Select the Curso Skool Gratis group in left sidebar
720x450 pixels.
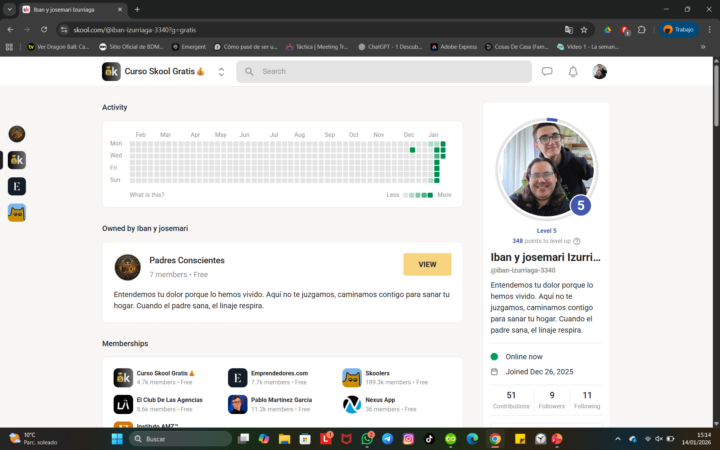point(17,160)
